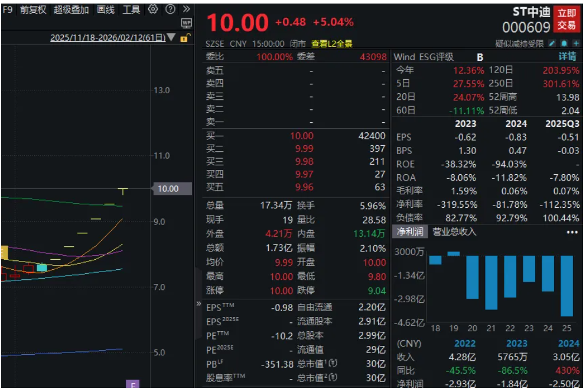Click the WP monitor icon

pyautogui.click(x=187, y=23)
